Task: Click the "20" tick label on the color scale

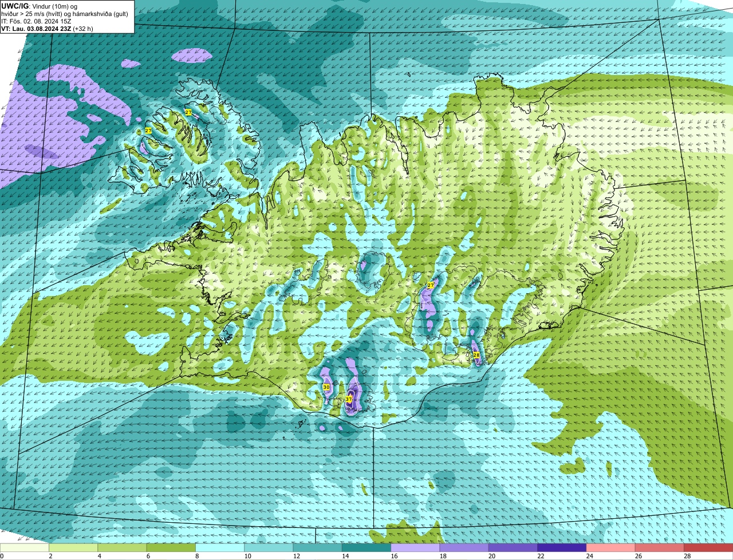Action: pos(492,556)
